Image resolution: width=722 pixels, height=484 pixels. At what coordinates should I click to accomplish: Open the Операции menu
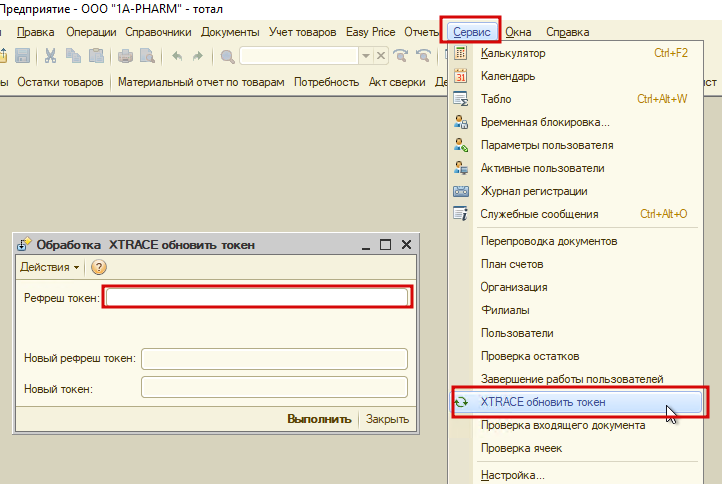pos(91,32)
